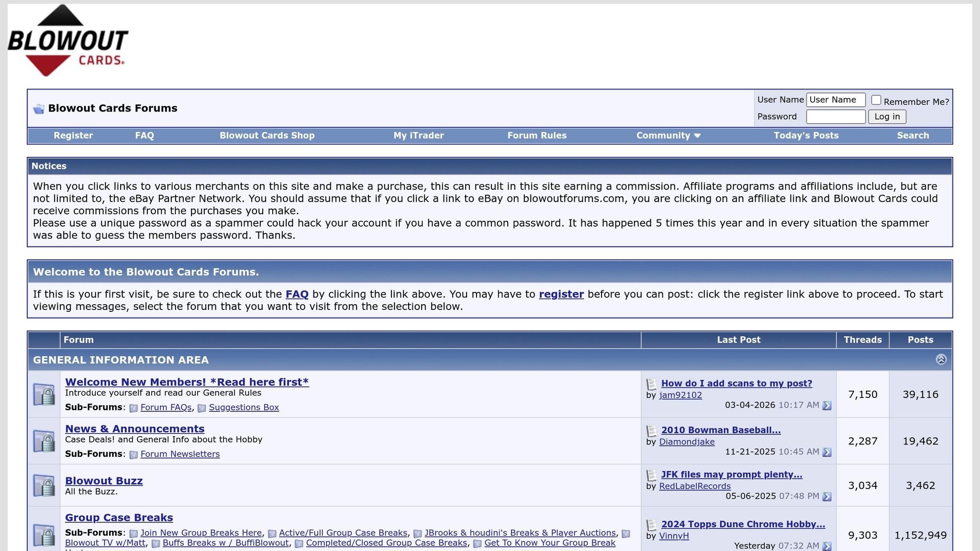Screen dimensions: 980x551
Task: Click the folder icon beside Blowout Cards Forums
Action: pos(39,109)
